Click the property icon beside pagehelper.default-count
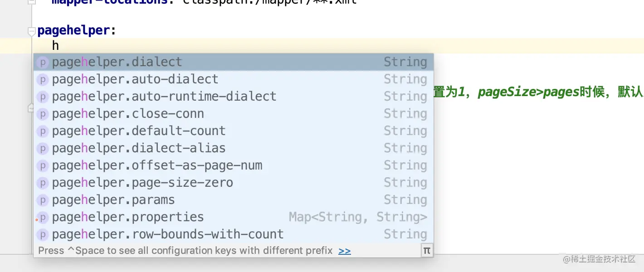This screenshot has height=272, width=644. (42, 131)
